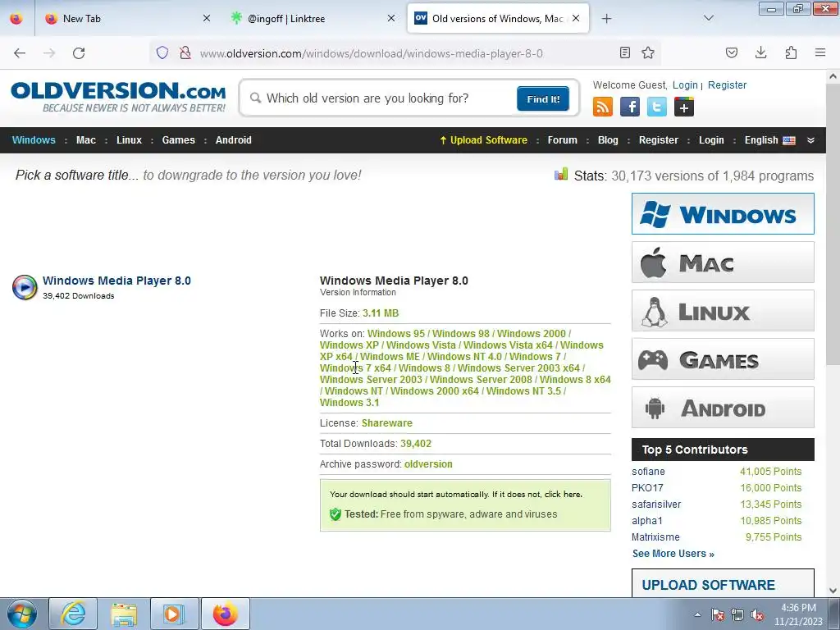Switch to the New Tab tab

click(x=127, y=19)
